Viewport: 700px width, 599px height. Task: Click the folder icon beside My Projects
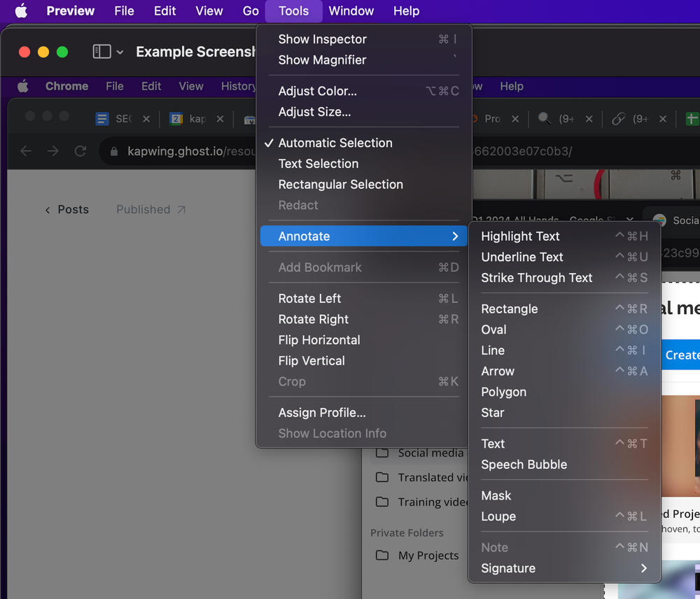(x=382, y=555)
